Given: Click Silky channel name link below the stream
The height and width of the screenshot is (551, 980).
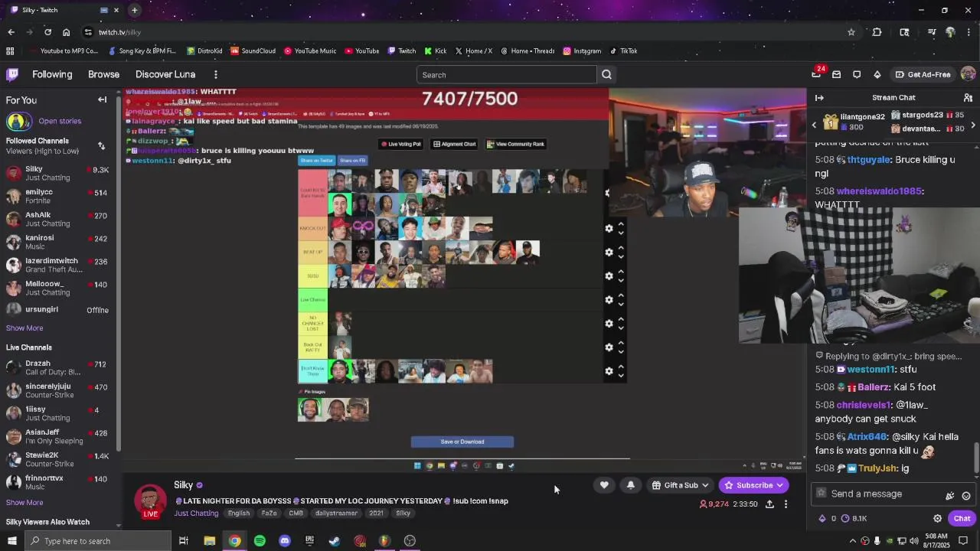Looking at the screenshot, I should 184,485.
